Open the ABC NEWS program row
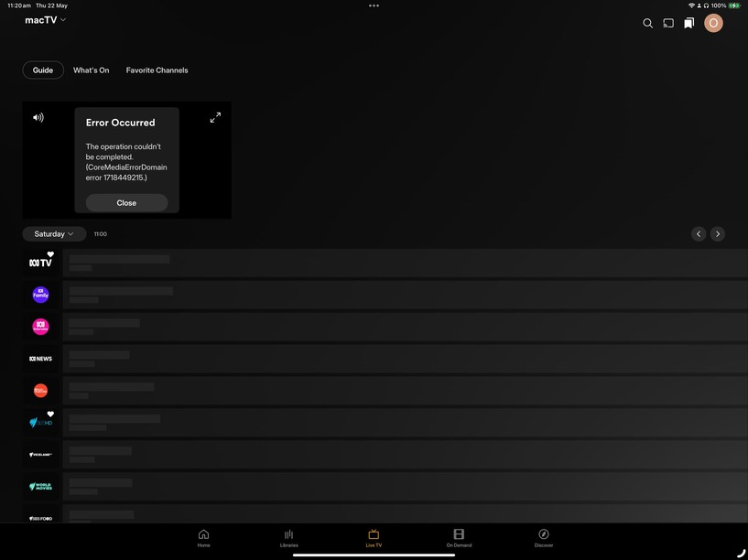The image size is (748, 560). [405, 359]
